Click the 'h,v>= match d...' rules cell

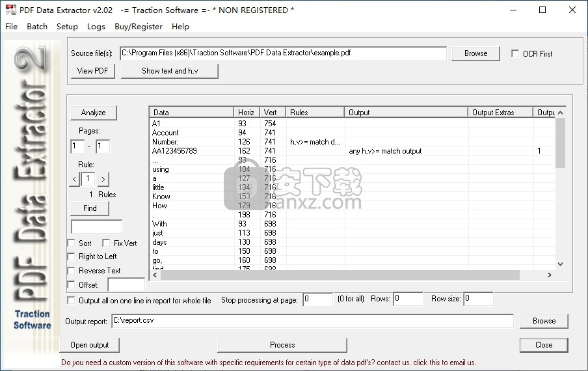pyautogui.click(x=315, y=142)
